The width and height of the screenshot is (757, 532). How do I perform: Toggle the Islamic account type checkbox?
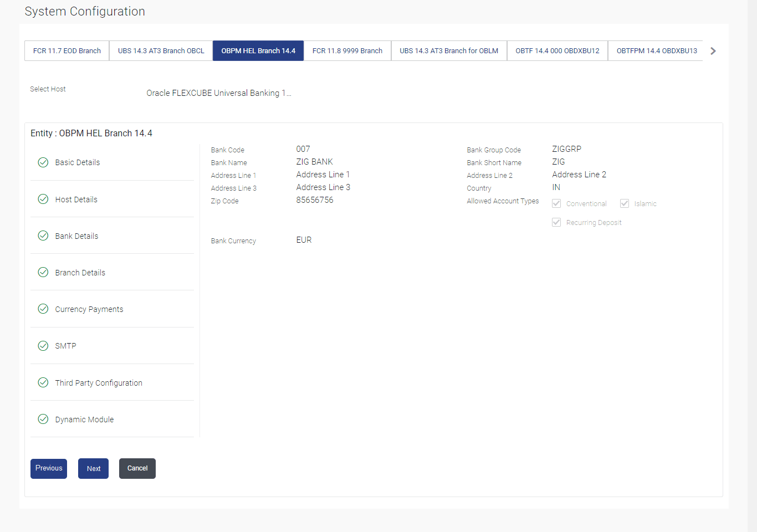pyautogui.click(x=625, y=203)
